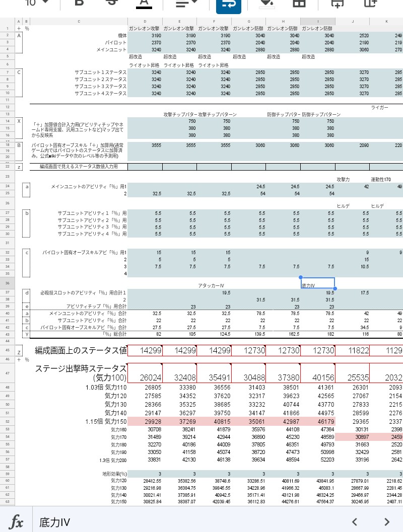
Task: Tap the fx function icon
Action: point(17,522)
